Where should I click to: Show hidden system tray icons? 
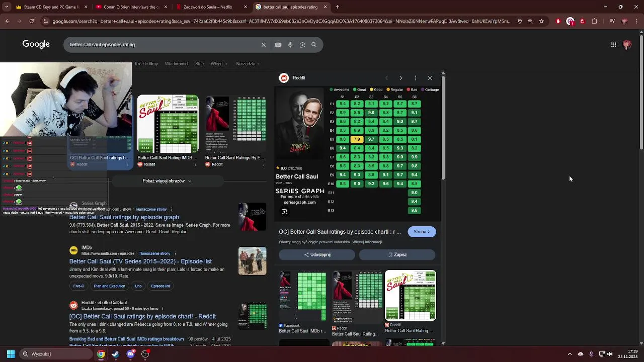tap(570, 354)
